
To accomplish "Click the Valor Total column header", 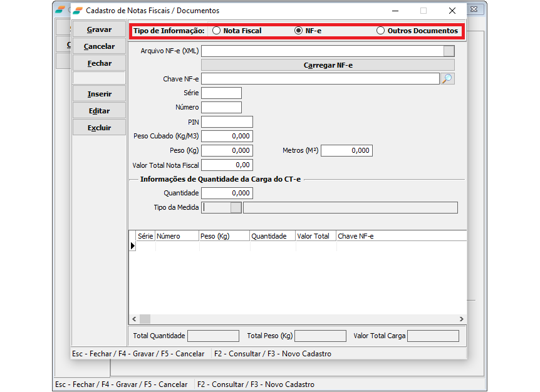I will pos(315,236).
